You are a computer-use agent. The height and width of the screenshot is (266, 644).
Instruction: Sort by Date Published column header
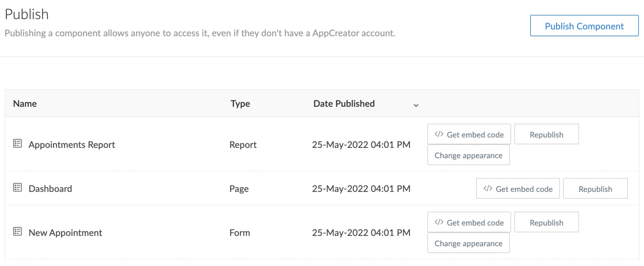tap(344, 104)
